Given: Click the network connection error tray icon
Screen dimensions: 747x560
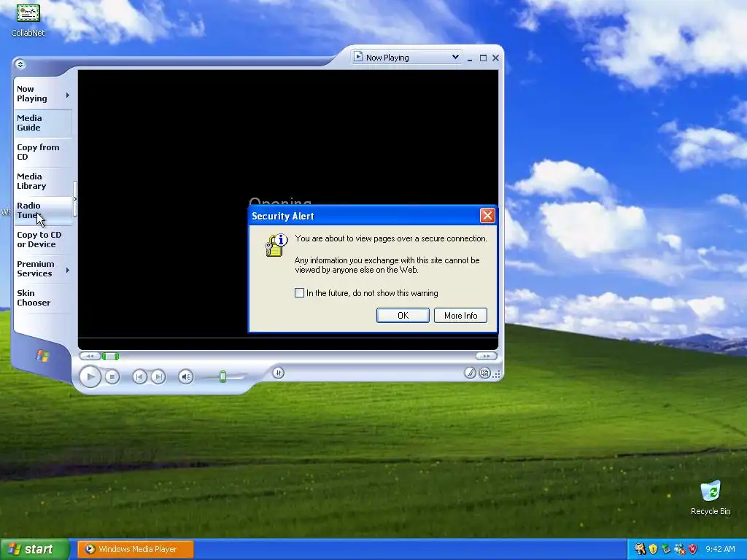Looking at the screenshot, I should pos(679,549).
